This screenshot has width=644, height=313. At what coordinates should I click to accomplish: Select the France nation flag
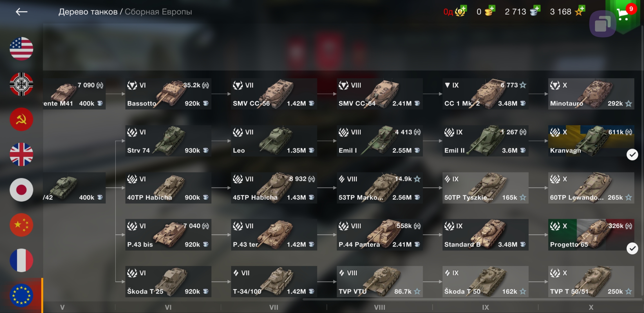(x=21, y=260)
